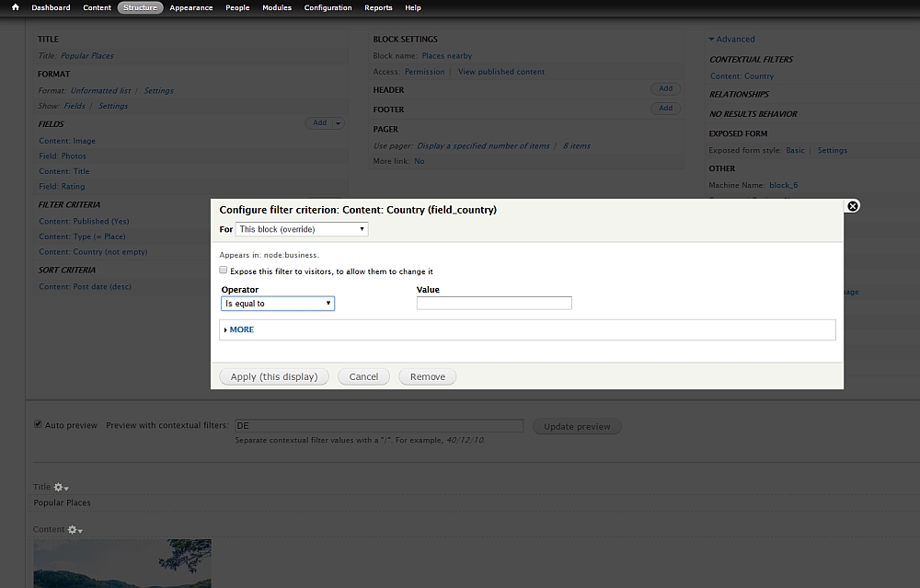Click the Remove button

427,376
